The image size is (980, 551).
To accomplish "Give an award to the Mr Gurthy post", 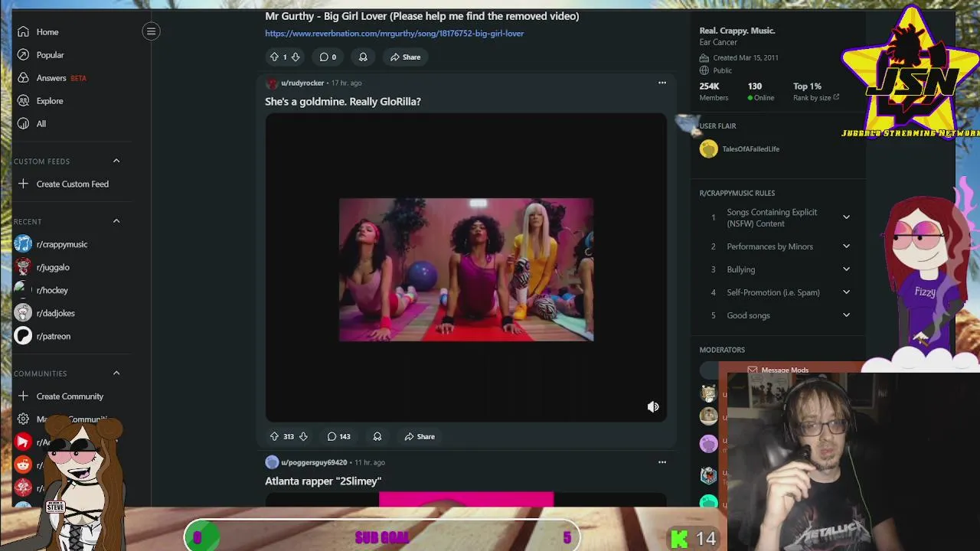I will pos(363,57).
